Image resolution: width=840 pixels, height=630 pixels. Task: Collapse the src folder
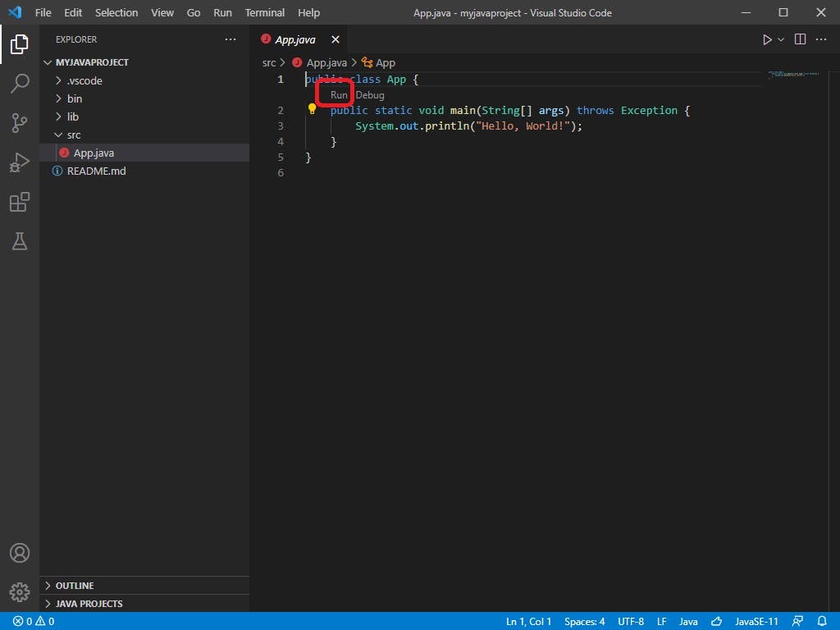pyautogui.click(x=74, y=135)
